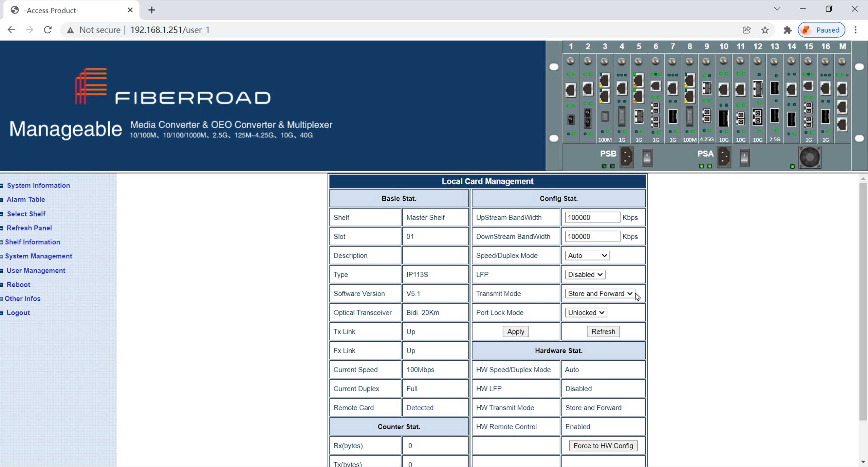Click DownStream BandWidth input field
Screen dimensions: 868x467
coord(592,236)
